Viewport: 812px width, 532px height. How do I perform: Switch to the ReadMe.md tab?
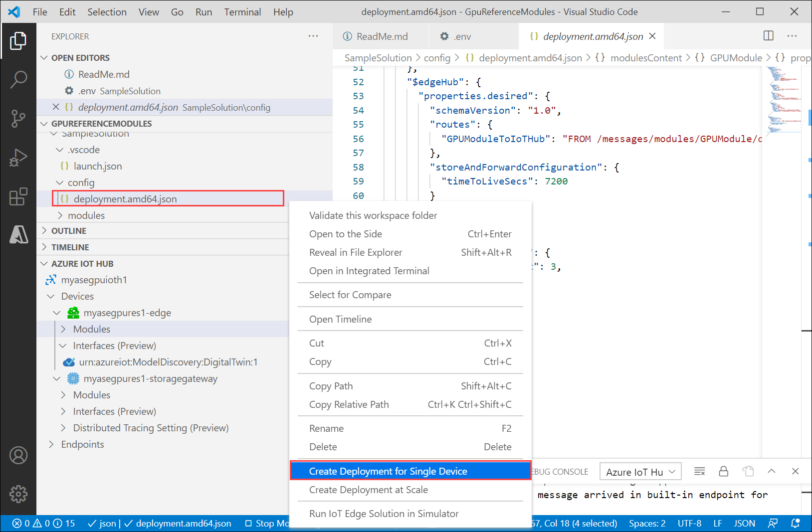tap(382, 36)
